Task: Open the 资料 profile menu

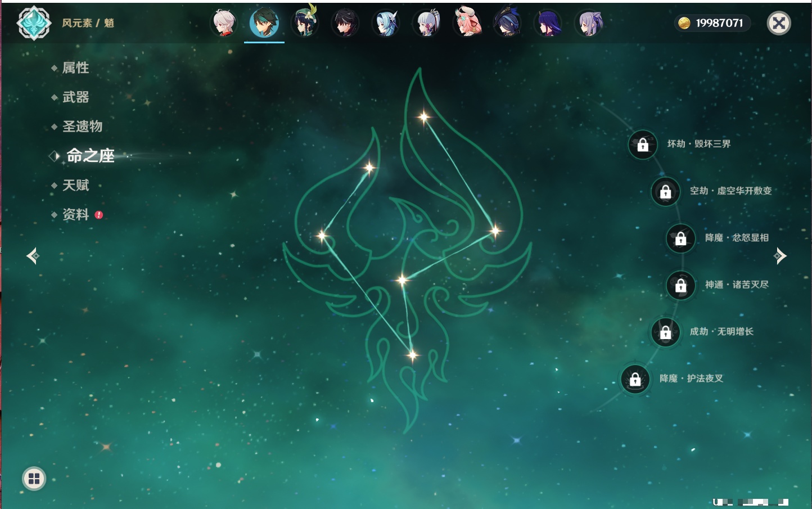Action: click(x=75, y=215)
